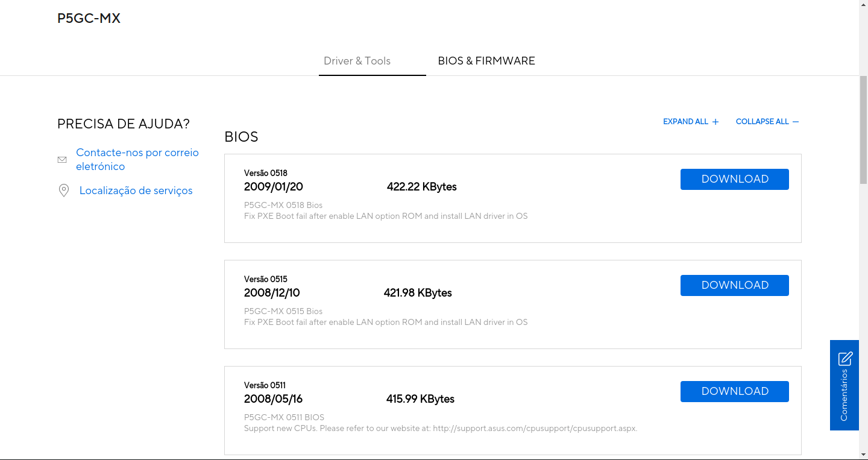Click the 'Support new CPUs' description line
This screenshot has width=868, height=460.
coord(441,429)
